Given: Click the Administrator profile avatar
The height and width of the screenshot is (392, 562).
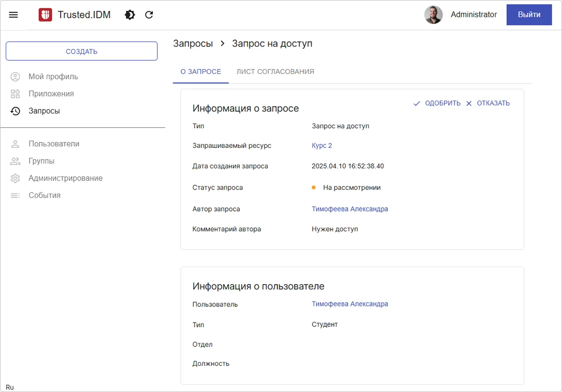Looking at the screenshot, I should 434,15.
